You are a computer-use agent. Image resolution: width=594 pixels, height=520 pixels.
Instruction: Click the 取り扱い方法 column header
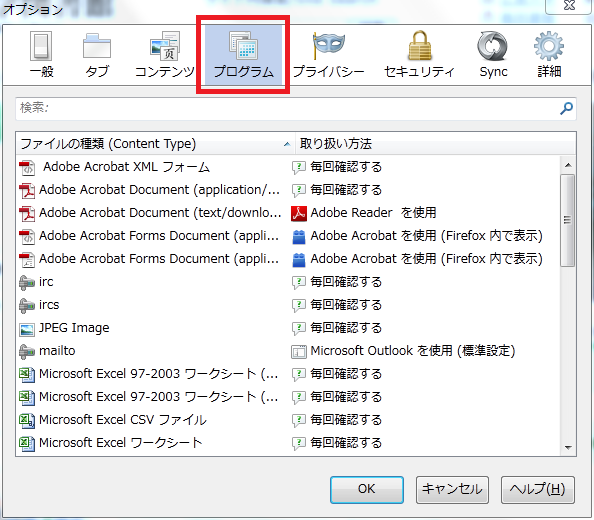tap(435, 144)
